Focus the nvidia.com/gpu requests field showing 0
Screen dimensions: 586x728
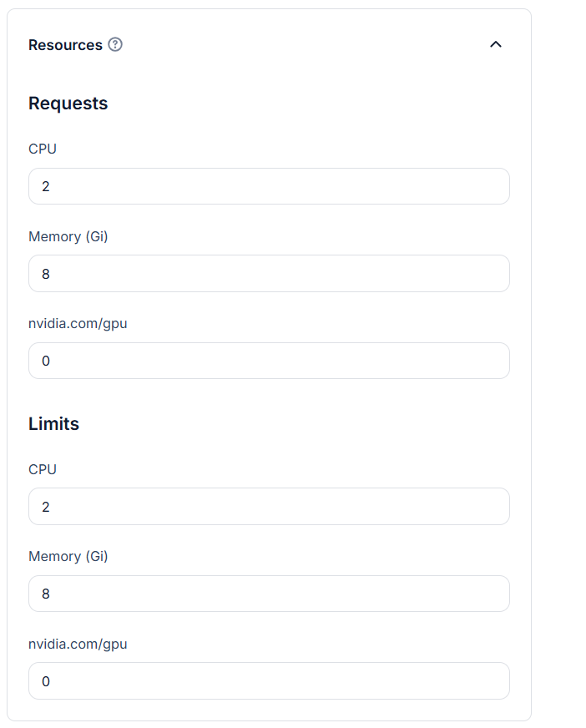269,361
